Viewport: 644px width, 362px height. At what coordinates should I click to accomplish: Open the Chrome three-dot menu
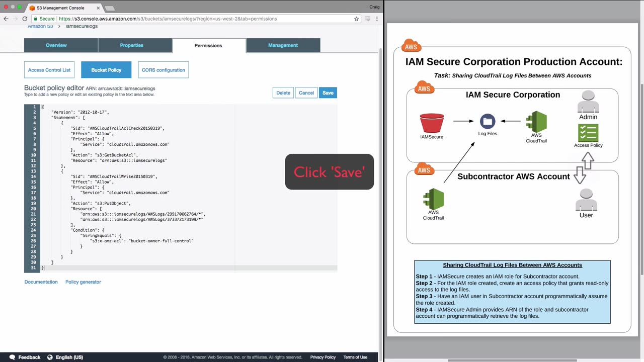pos(377,19)
